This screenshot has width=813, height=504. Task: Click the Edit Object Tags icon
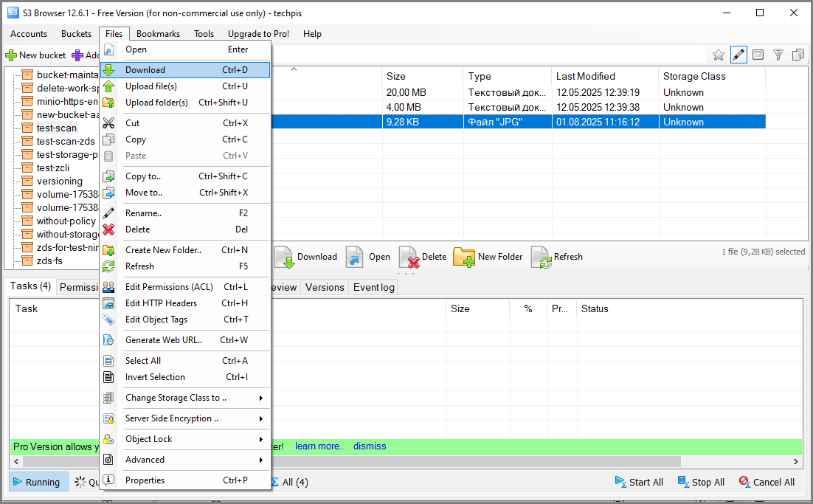pyautogui.click(x=108, y=320)
